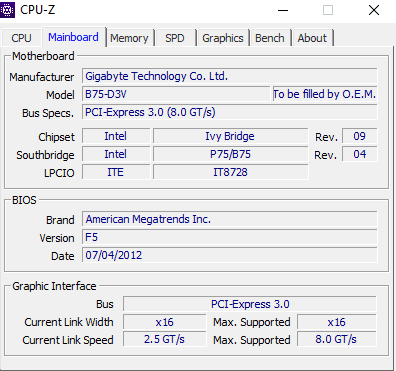Click the BIOS Version F5 field

tap(230, 237)
